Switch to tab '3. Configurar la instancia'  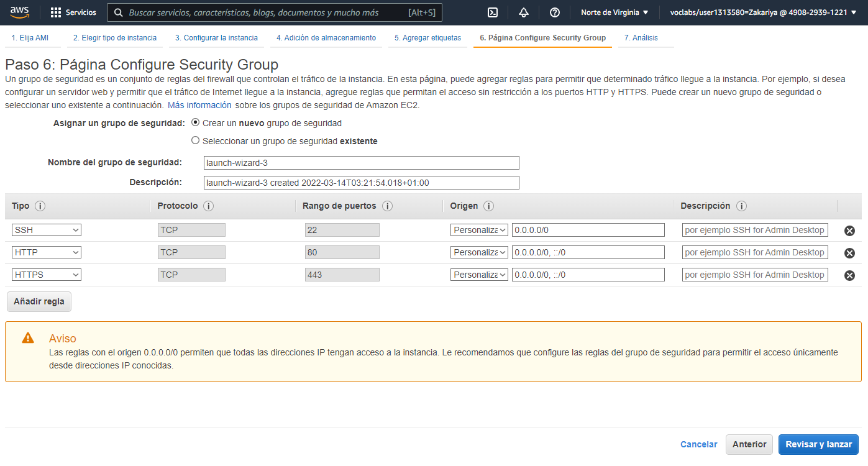pyautogui.click(x=216, y=37)
